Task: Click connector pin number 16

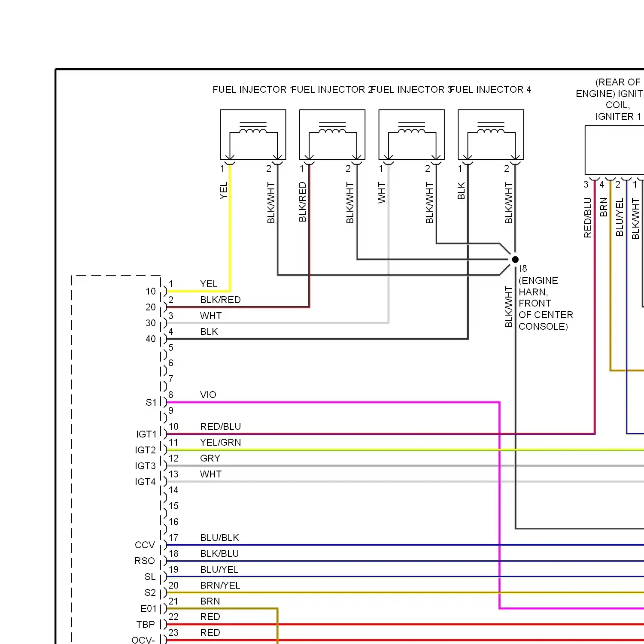Action: pyautogui.click(x=173, y=522)
